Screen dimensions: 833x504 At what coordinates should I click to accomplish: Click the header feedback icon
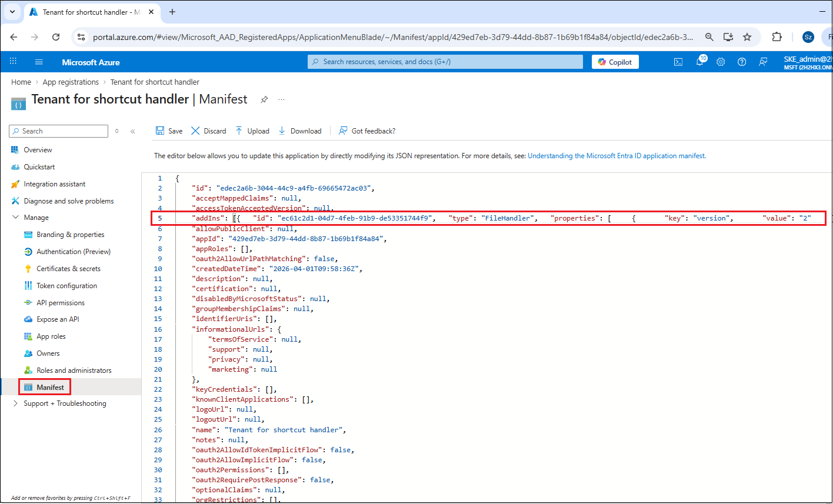(x=763, y=62)
